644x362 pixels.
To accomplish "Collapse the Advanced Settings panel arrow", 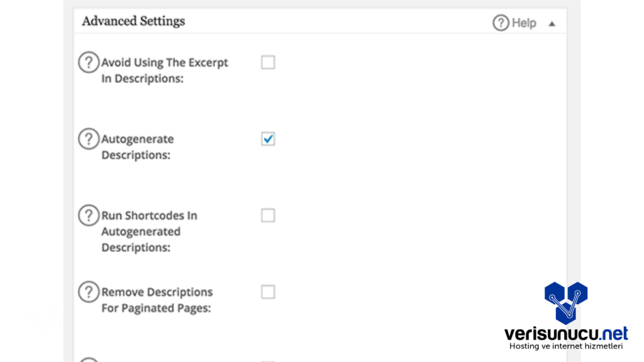I will (552, 24).
